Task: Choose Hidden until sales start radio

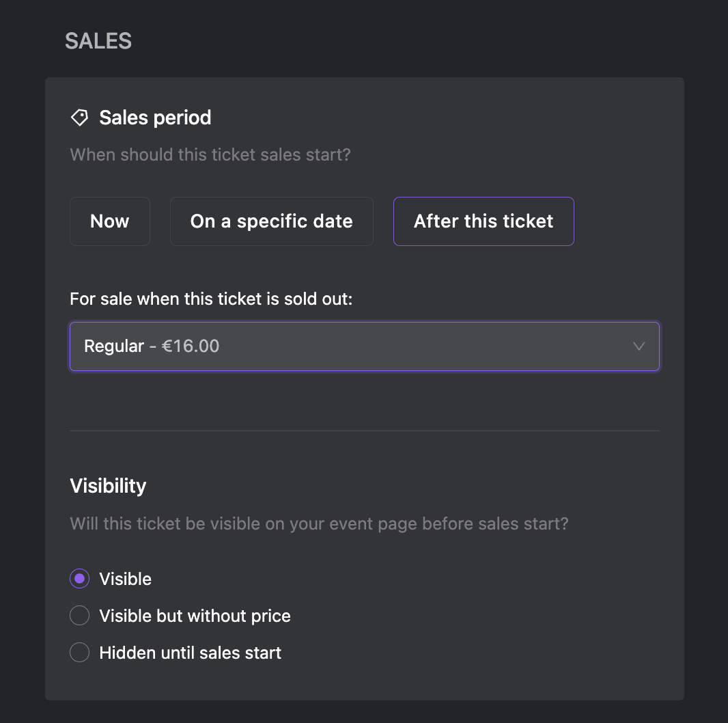Action: pyautogui.click(x=79, y=653)
